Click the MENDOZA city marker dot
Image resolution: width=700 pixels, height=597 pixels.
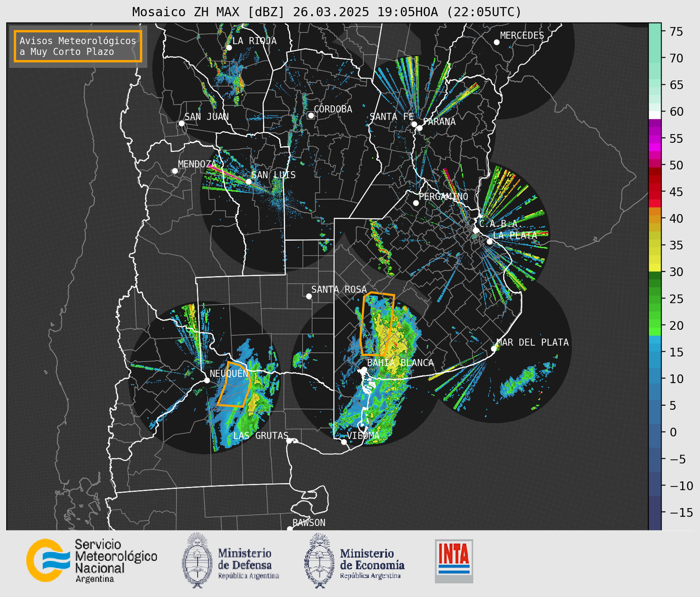pos(175,171)
